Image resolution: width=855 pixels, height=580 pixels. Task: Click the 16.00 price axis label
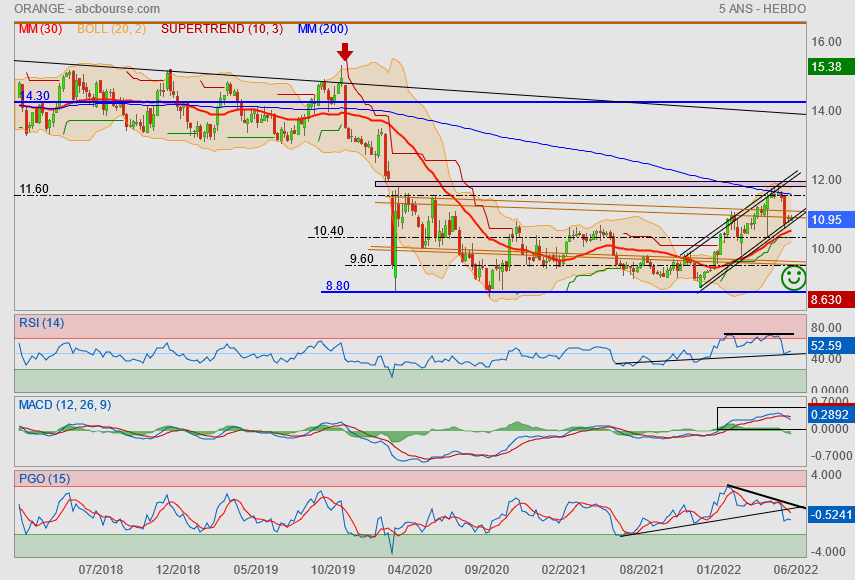click(x=827, y=42)
